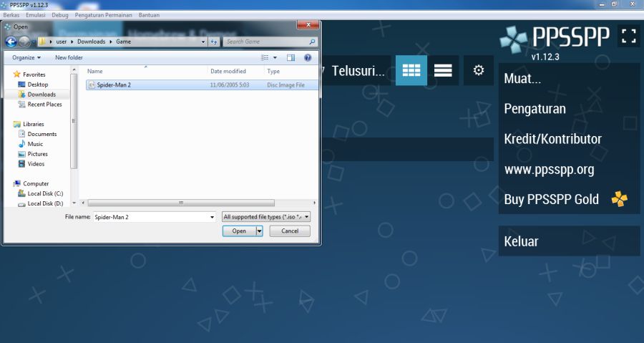Close the Open dialog

click(x=308, y=25)
